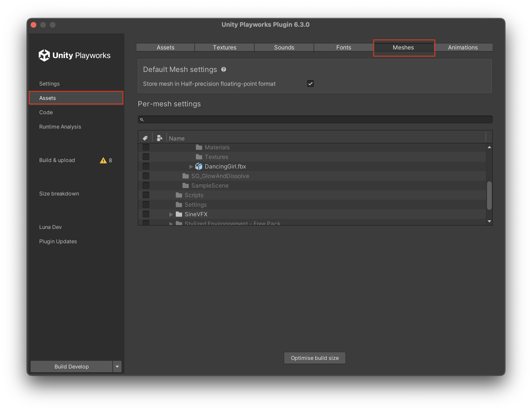
Task: Open Build & upload section
Action: pyautogui.click(x=57, y=160)
